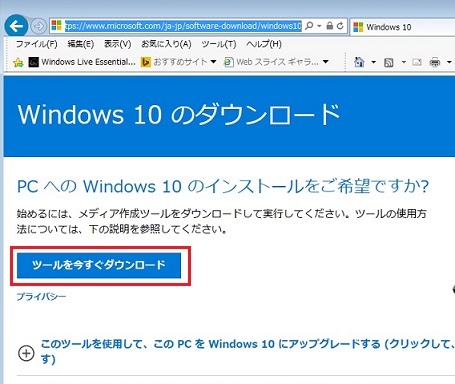Open the ヘルプ(H) menu

point(264,44)
